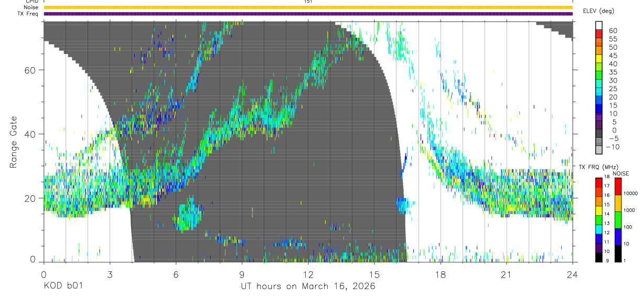The width and height of the screenshot is (644, 297).
Task: Click the scatter cluster near range gate 15 at 6–7 UT
Action: [188, 216]
